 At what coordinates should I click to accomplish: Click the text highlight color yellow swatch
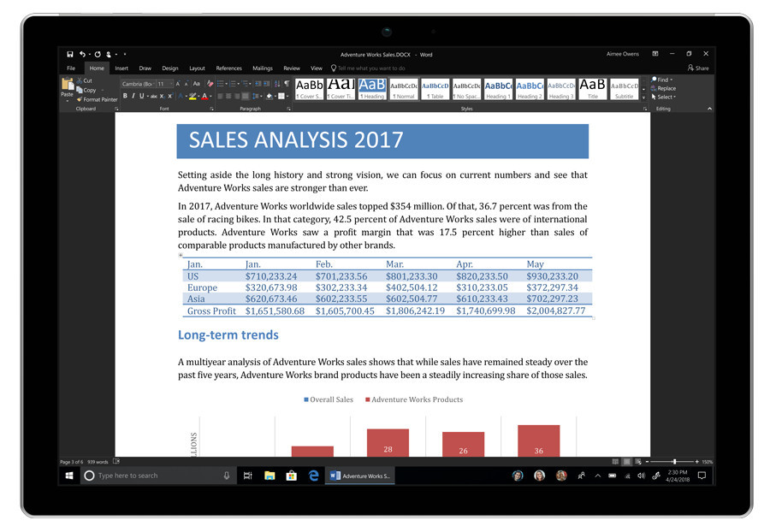click(x=192, y=96)
